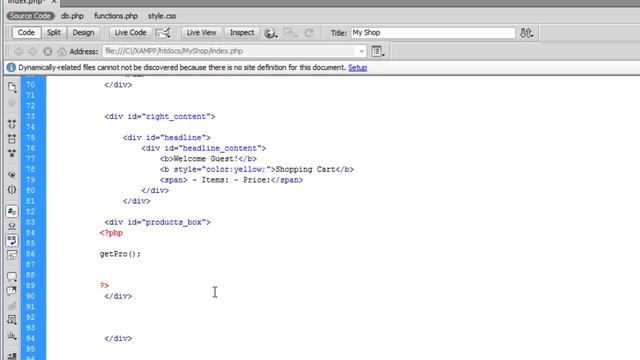The height and width of the screenshot is (360, 640).
Task: Open the File Management menu icon
Action: pyautogui.click(x=526, y=33)
